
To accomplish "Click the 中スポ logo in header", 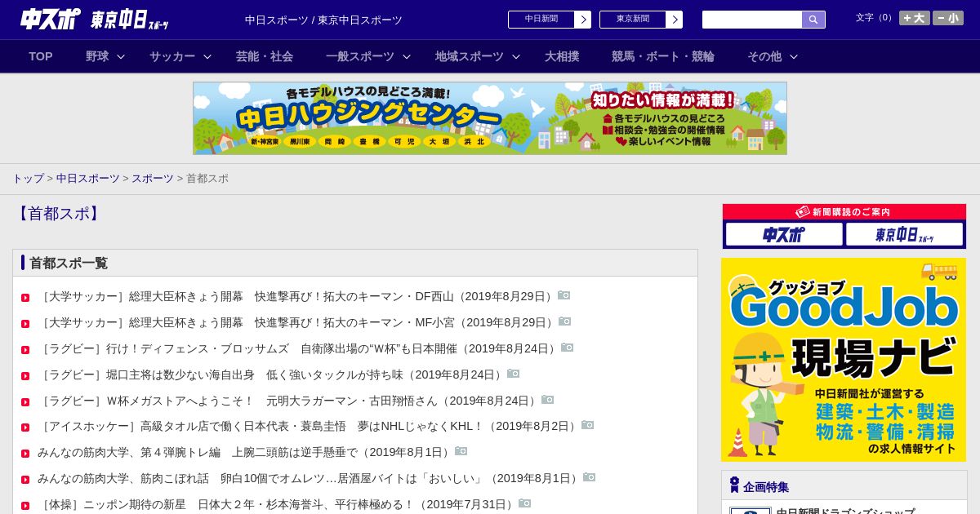I will coord(50,19).
